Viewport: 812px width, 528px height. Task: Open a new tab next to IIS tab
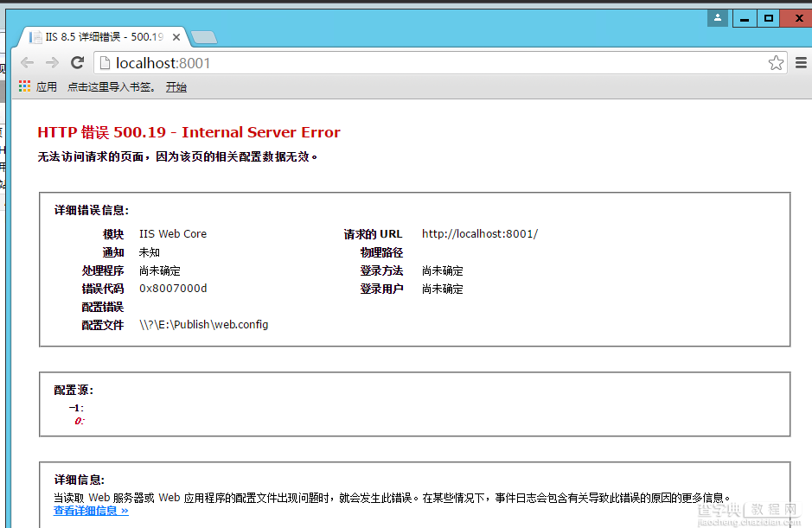coord(204,37)
